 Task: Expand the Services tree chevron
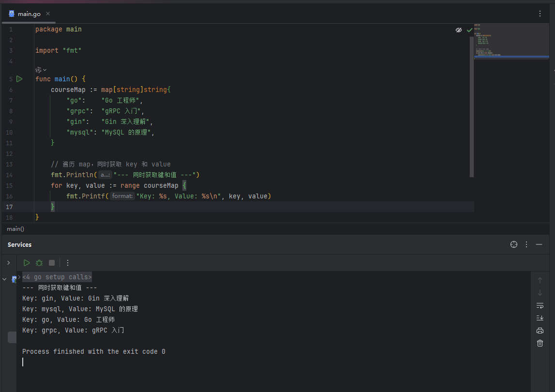pos(9,263)
